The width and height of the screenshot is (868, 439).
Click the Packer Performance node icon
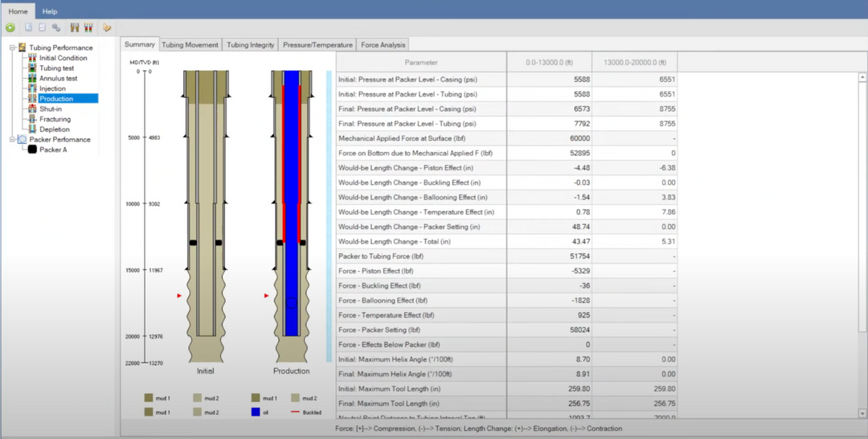click(x=23, y=140)
